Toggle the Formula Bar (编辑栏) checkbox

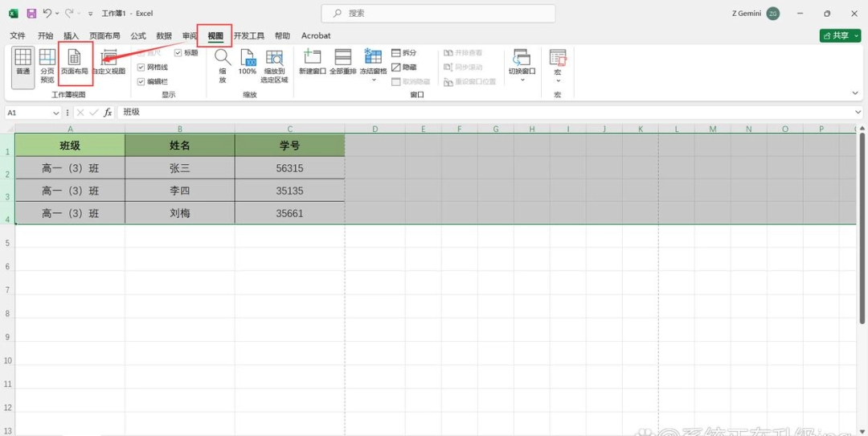pos(141,81)
